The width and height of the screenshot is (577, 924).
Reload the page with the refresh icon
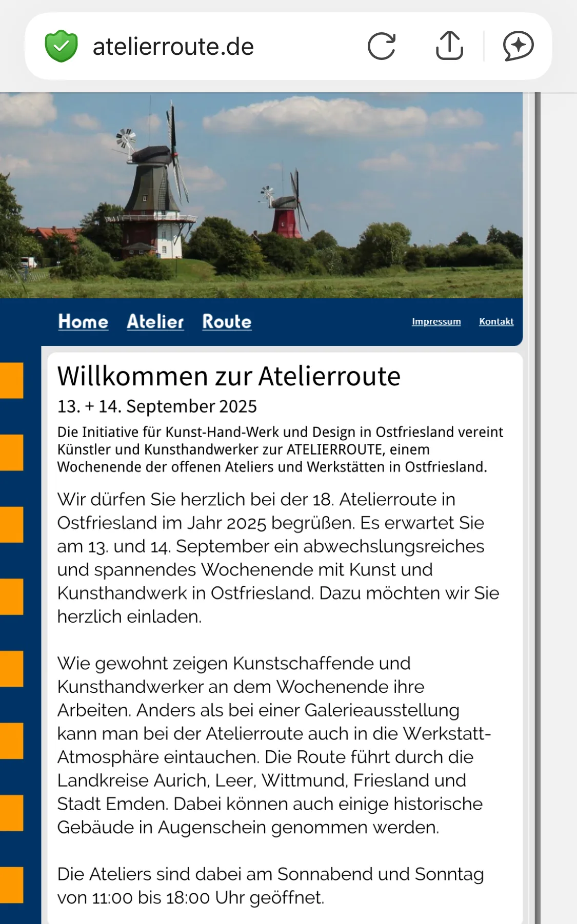click(x=382, y=46)
